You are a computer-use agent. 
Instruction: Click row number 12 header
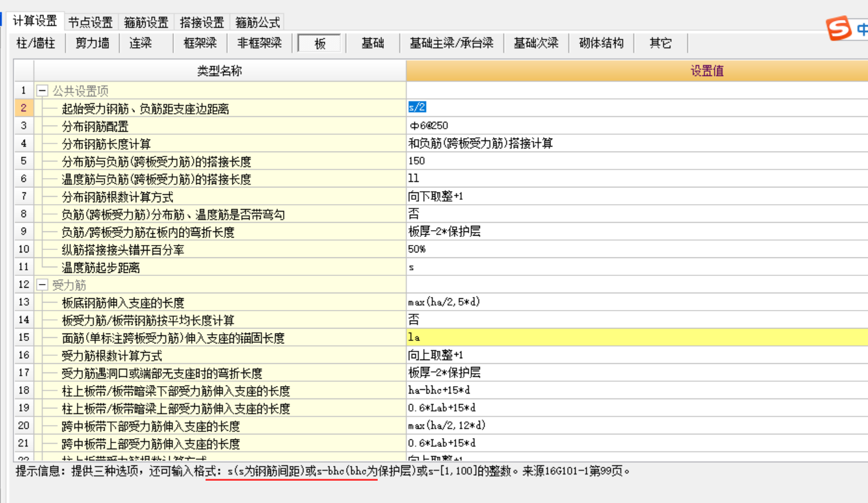pos(24,285)
